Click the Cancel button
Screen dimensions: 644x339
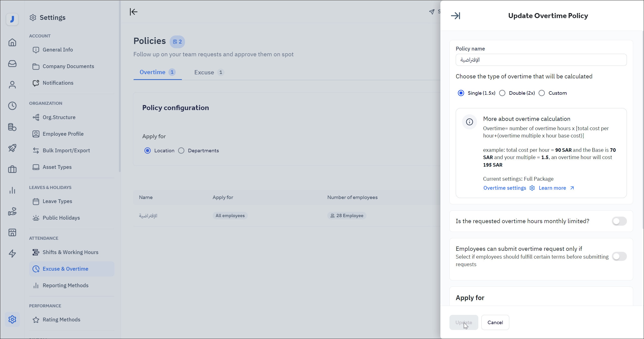[495, 322]
